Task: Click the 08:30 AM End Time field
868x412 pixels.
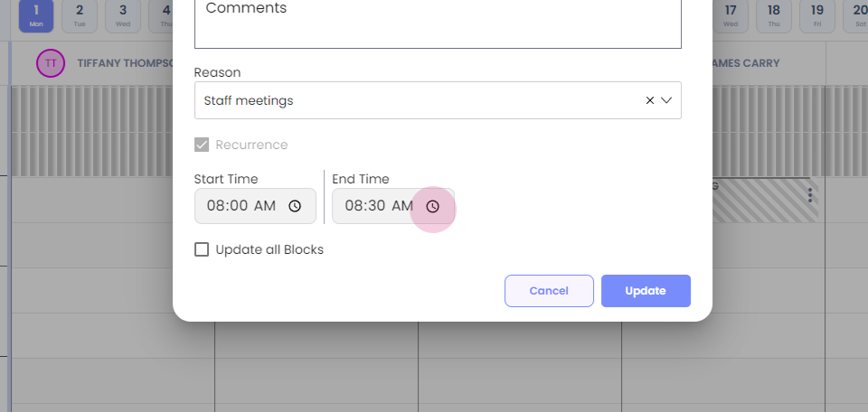Action: click(x=378, y=206)
